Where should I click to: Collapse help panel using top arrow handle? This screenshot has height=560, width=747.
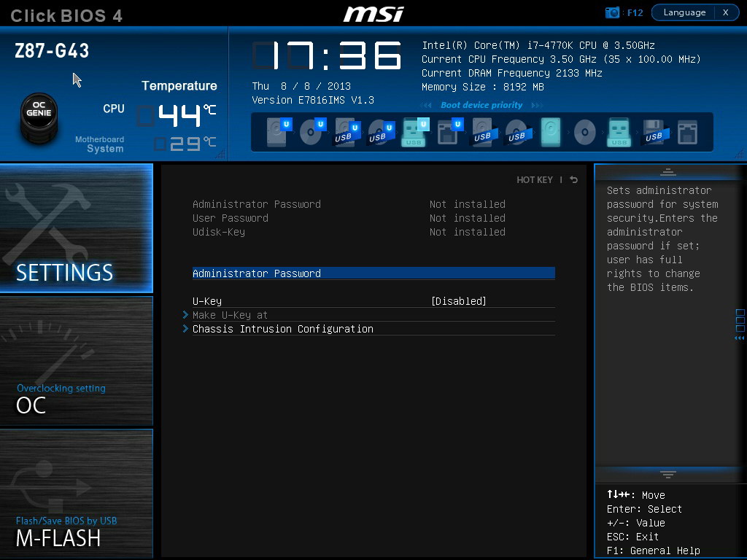tap(667, 172)
